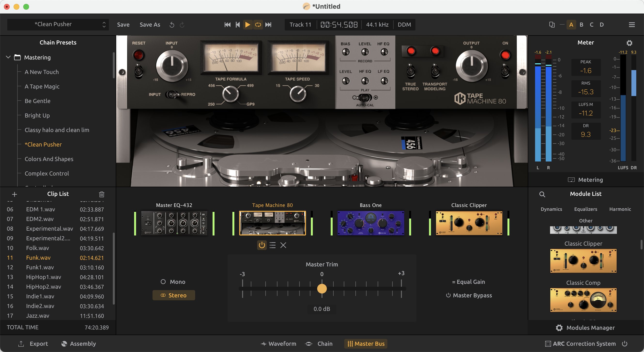Expand the Other module category
This screenshot has width=644, height=352.
click(585, 221)
